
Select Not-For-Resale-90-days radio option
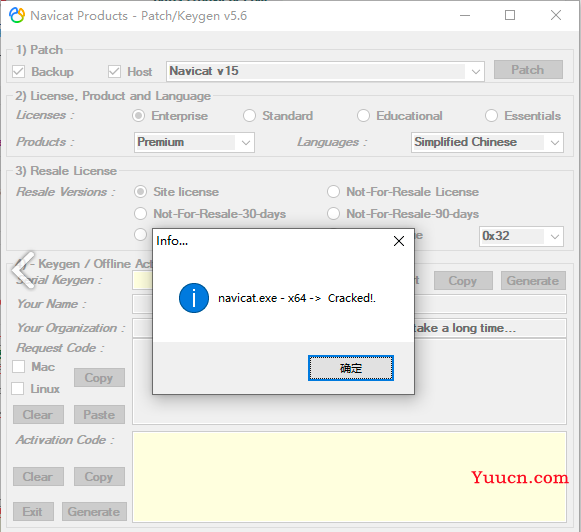[x=333, y=214]
